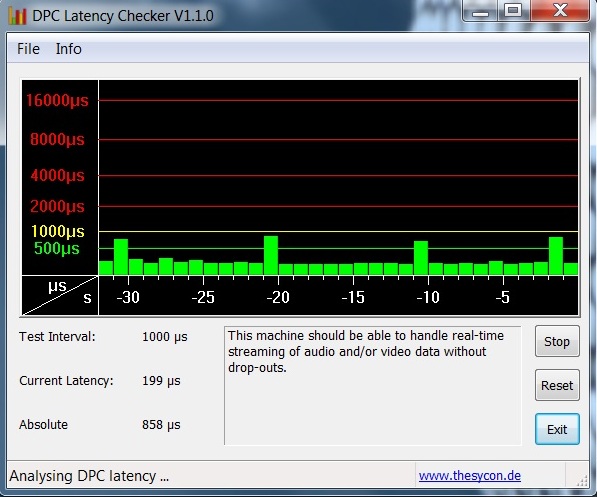Click the -10 time axis label

428,297
